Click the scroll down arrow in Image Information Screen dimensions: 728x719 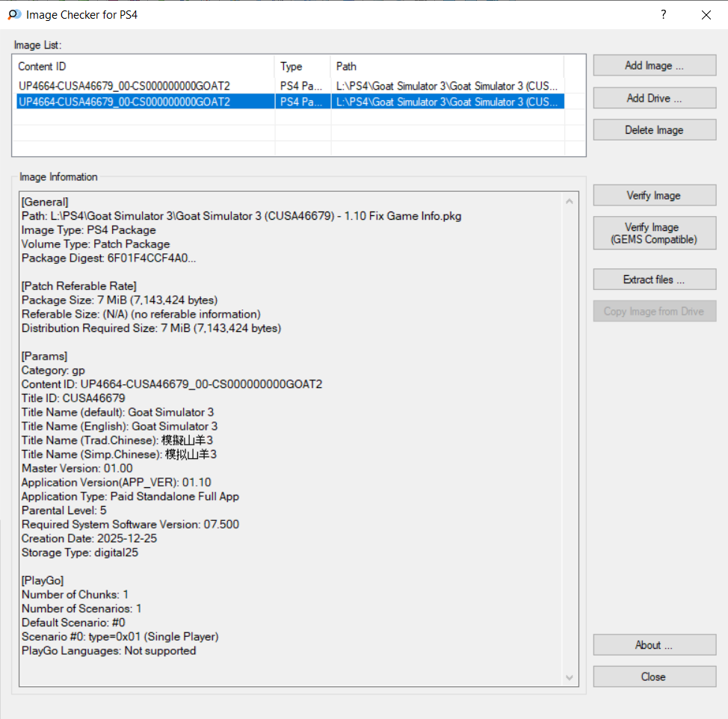tap(571, 678)
